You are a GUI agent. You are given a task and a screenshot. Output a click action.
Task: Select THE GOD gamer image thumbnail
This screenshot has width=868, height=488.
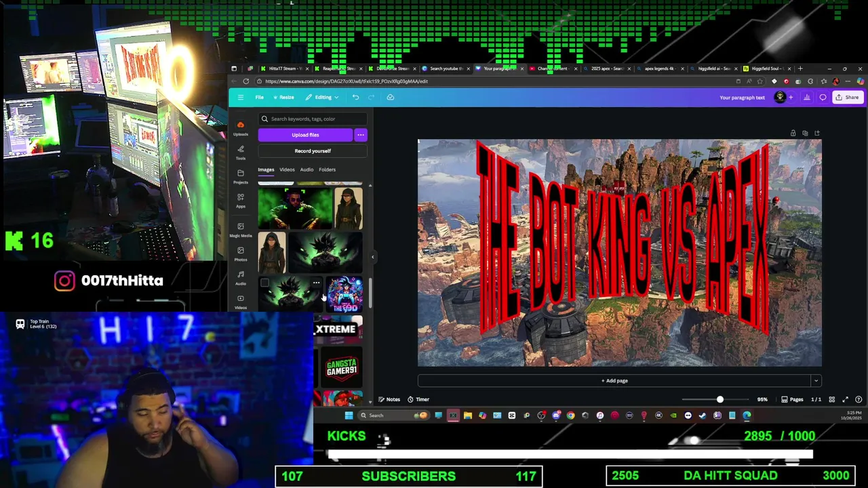tap(345, 295)
